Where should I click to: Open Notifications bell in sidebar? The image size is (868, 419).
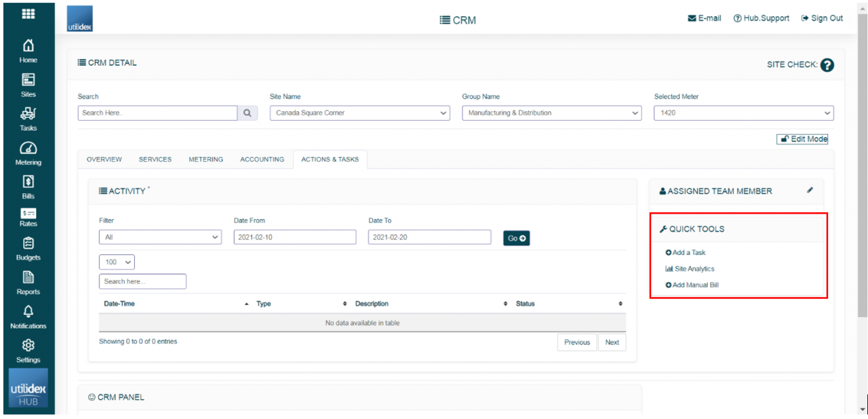coord(28,316)
